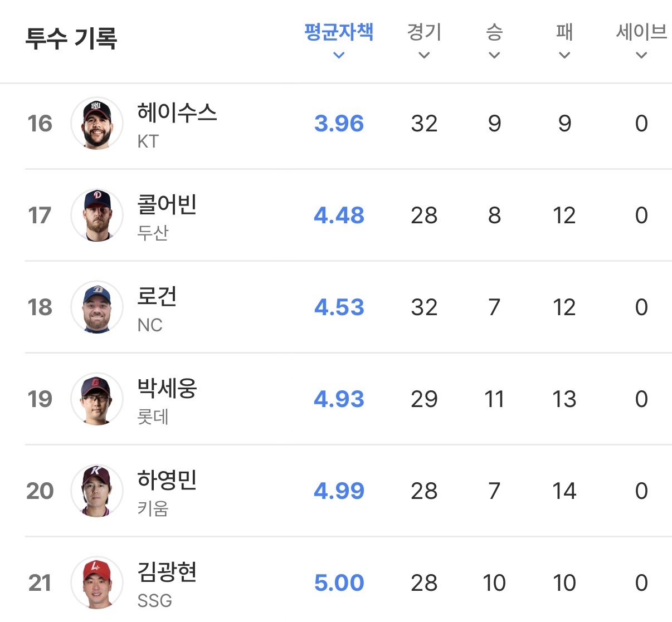Sort by 패 column chevron
This screenshot has height=622, width=672.
564,55
